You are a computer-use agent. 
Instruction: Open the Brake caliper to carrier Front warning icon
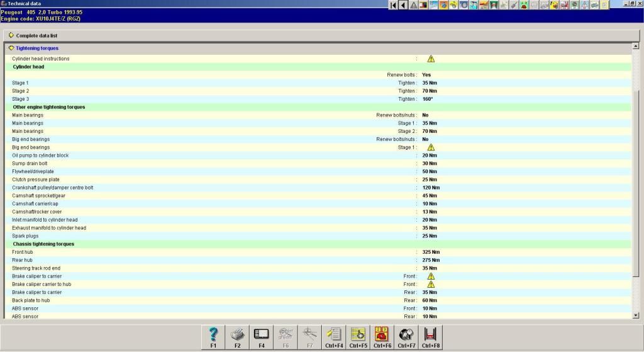[431, 276]
